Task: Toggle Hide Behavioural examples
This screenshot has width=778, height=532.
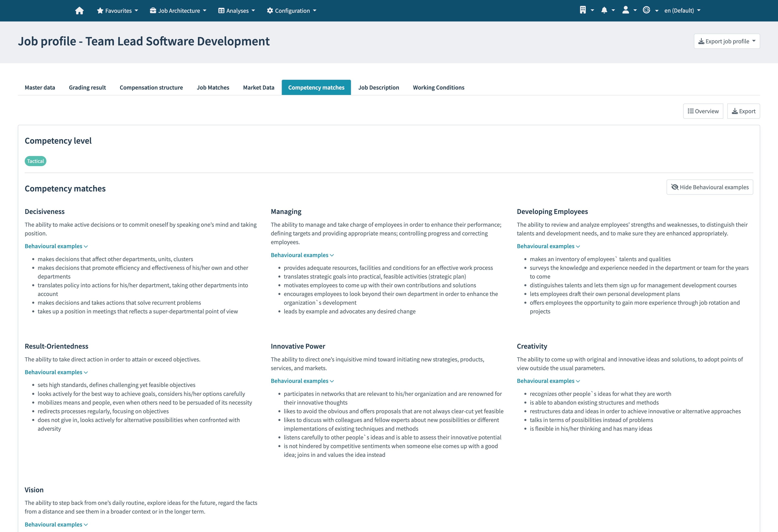Action: click(709, 187)
